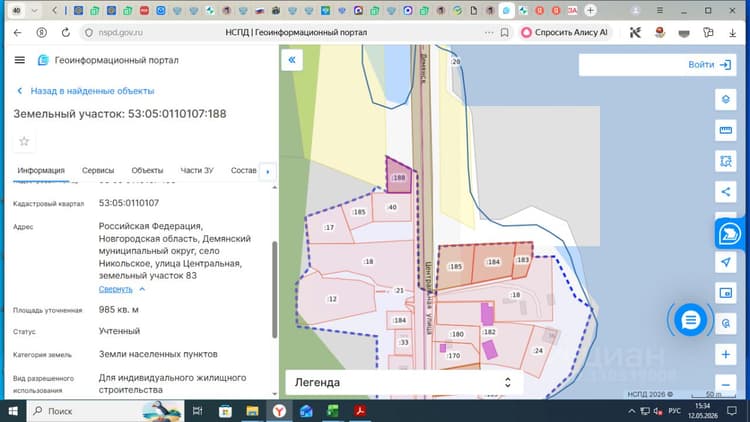Collapse address with the Свернуть chevron
This screenshot has height=422, width=750.
[142, 289]
